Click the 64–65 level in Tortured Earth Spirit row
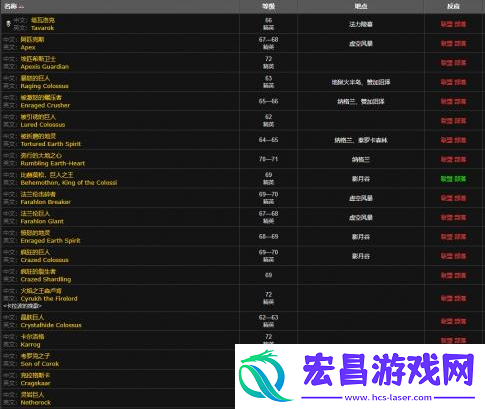This screenshot has width=485, height=409. click(268, 140)
